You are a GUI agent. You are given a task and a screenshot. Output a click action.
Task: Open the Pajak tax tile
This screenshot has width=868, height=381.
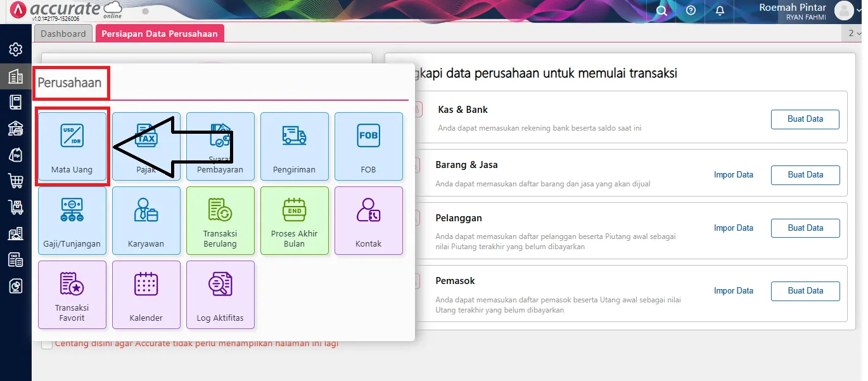point(146,146)
